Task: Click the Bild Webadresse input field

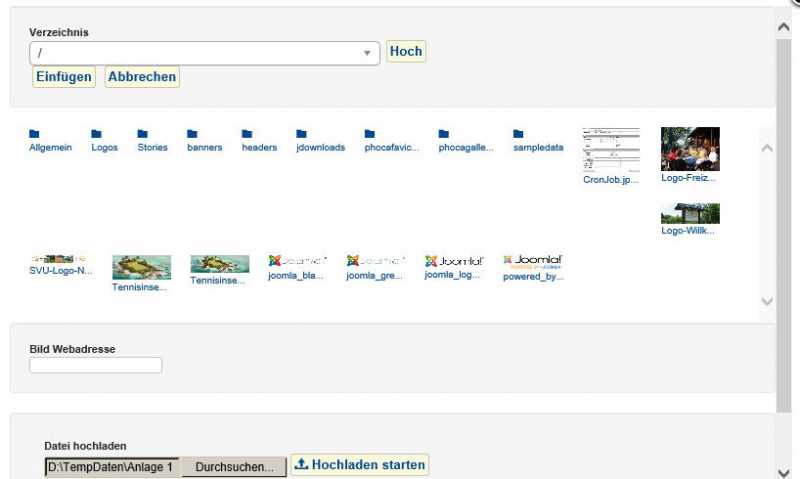Action: [x=96, y=366]
